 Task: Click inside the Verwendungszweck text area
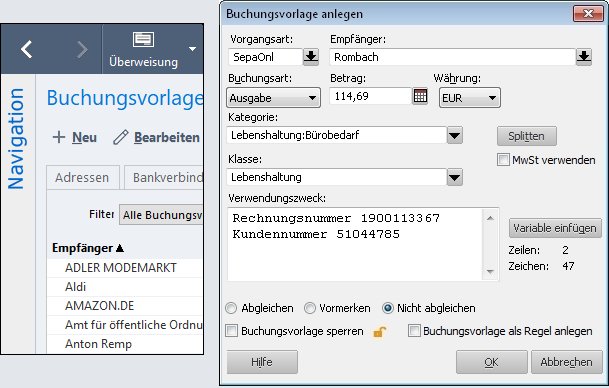[x=355, y=244]
